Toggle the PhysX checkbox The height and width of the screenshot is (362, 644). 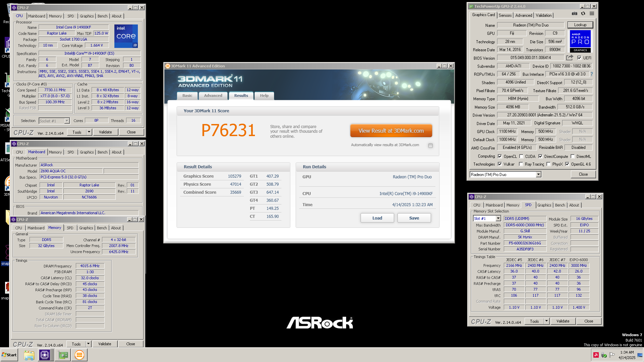pos(548,164)
